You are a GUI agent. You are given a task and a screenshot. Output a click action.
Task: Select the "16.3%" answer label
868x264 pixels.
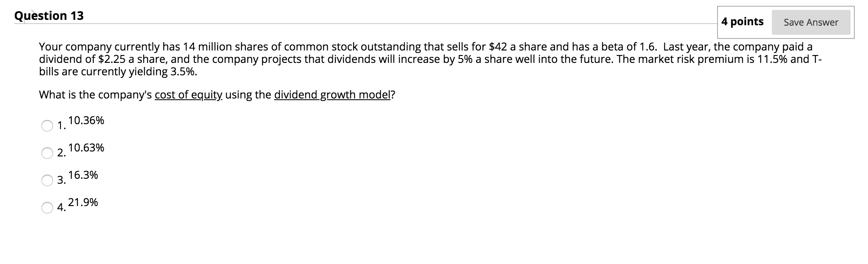(83, 175)
